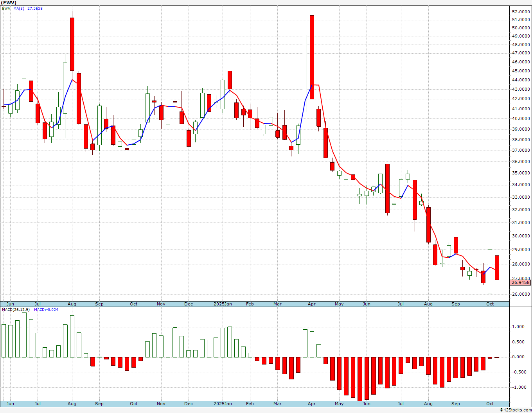Image resolution: width=532 pixels, height=413 pixels.
Task: Select the MACD(26,12,9) indicator label
Action: (x=16, y=310)
